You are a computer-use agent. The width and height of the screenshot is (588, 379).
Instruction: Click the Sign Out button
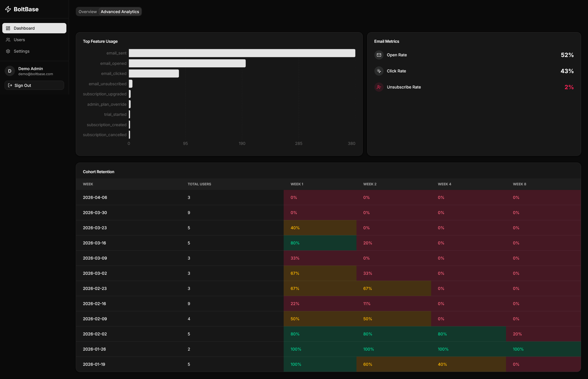point(34,85)
